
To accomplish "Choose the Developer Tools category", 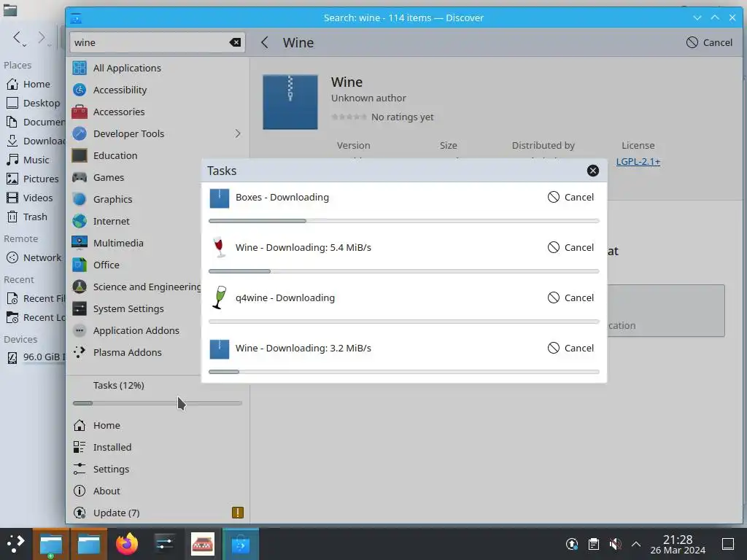I will (156, 134).
